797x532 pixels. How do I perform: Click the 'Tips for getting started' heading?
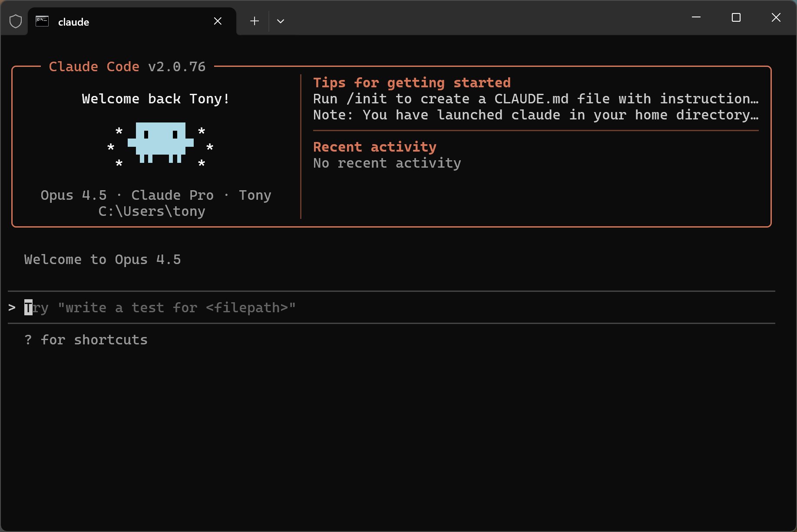(412, 83)
